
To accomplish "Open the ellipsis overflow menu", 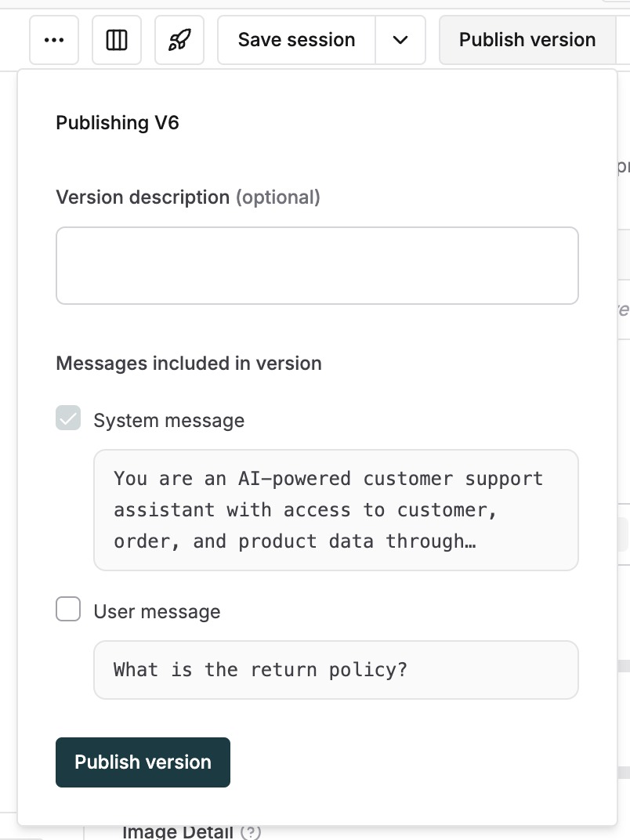I will (54, 40).
